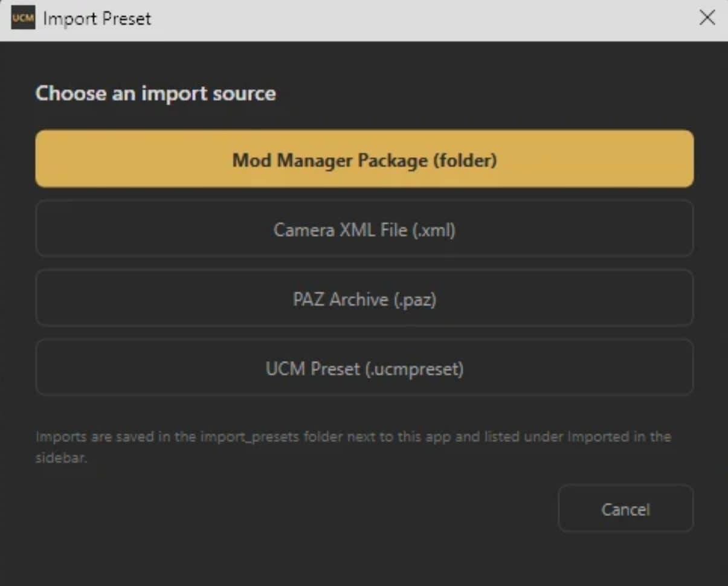The width and height of the screenshot is (728, 586).
Task: Select UCM Preset (.ucmpreset) import source
Action: (364, 367)
